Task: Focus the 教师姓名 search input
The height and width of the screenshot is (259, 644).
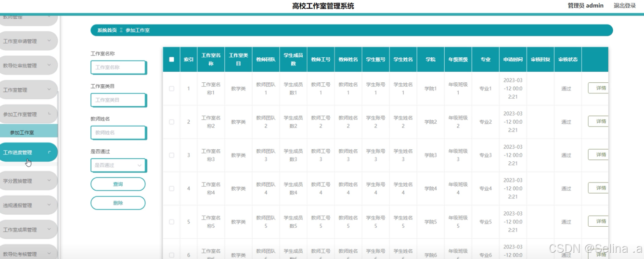Action: 118,132
